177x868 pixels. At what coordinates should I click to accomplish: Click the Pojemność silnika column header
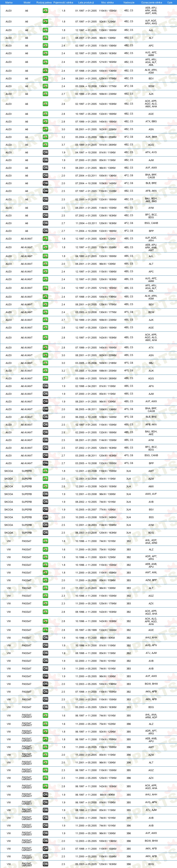[63, 2]
